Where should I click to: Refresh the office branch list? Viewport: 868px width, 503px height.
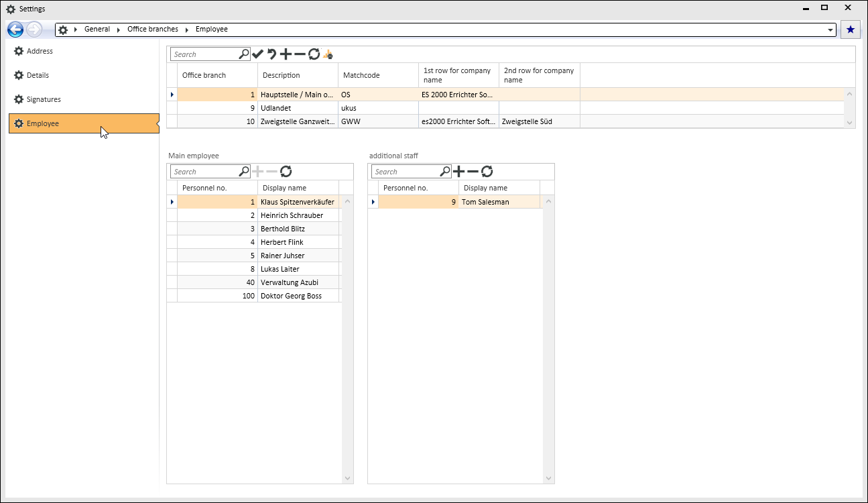click(x=314, y=54)
